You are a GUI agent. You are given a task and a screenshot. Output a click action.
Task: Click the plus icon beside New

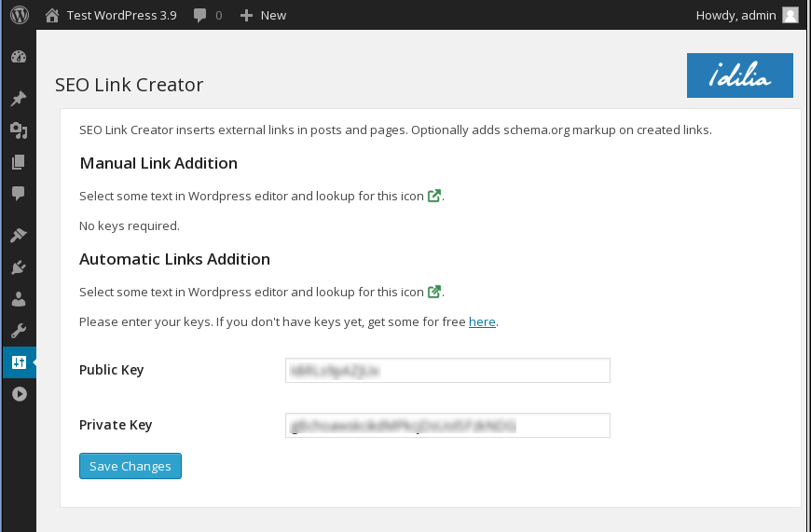pos(246,16)
